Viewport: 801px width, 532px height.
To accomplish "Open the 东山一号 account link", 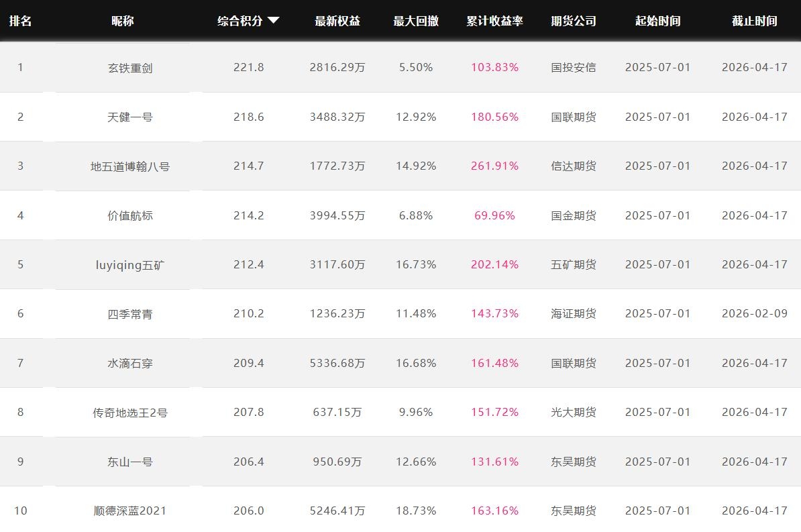I will tap(130, 462).
